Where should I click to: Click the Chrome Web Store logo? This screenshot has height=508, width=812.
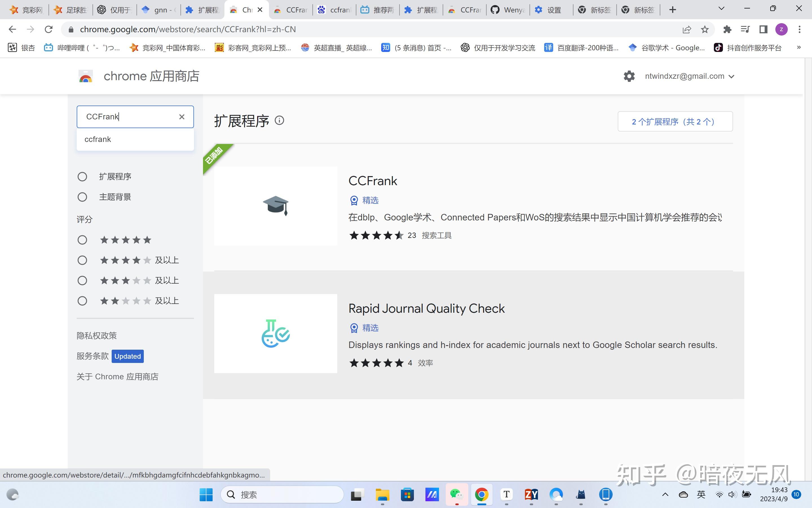(x=85, y=76)
